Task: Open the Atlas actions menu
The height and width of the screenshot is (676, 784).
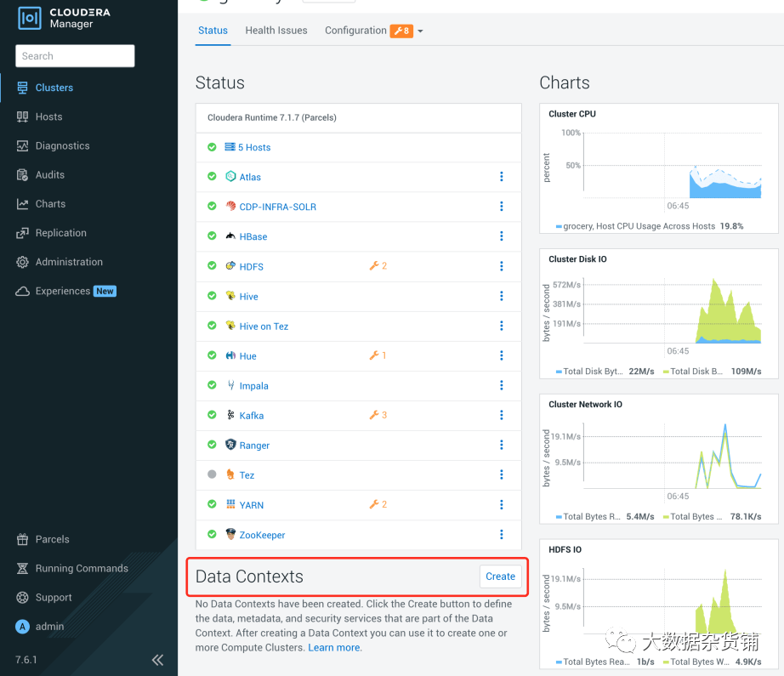Action: (502, 177)
